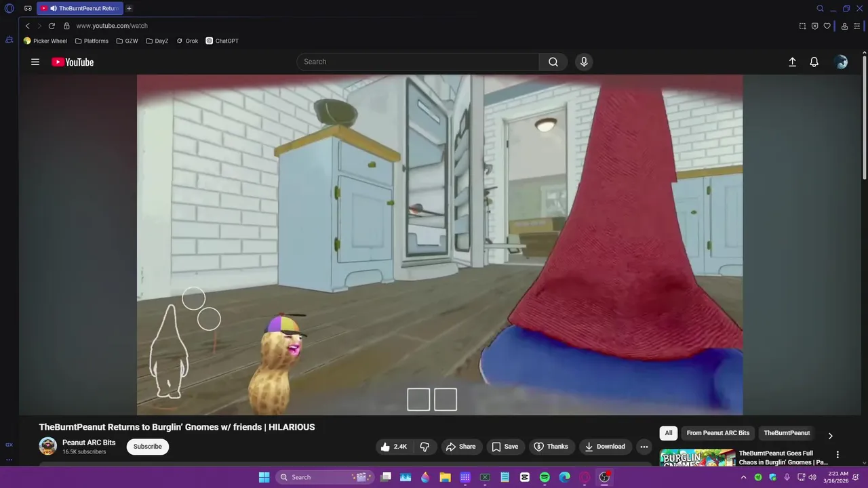Reload the current page

(x=52, y=26)
